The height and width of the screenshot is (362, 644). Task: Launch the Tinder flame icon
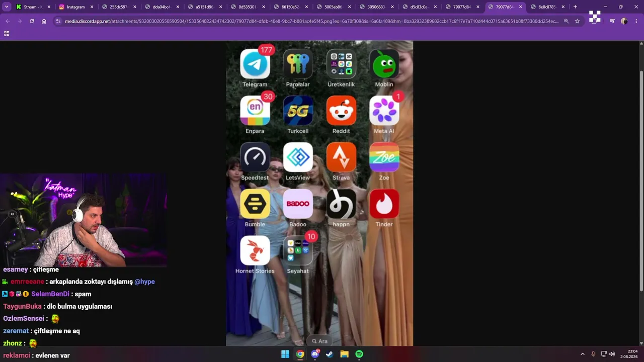[384, 204]
